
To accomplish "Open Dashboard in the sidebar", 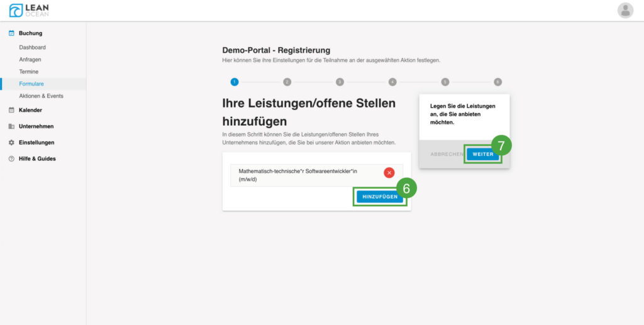I will pyautogui.click(x=32, y=48).
